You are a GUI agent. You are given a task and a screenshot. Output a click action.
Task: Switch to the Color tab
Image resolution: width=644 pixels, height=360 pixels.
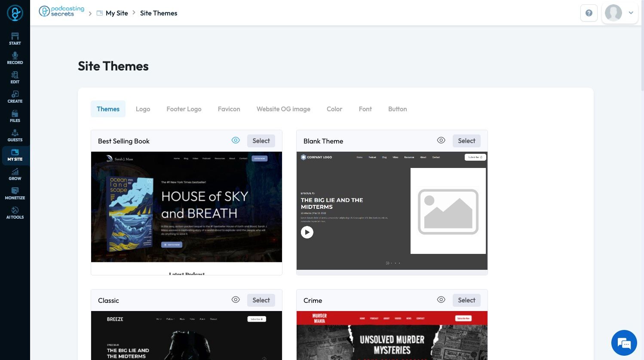coord(334,109)
